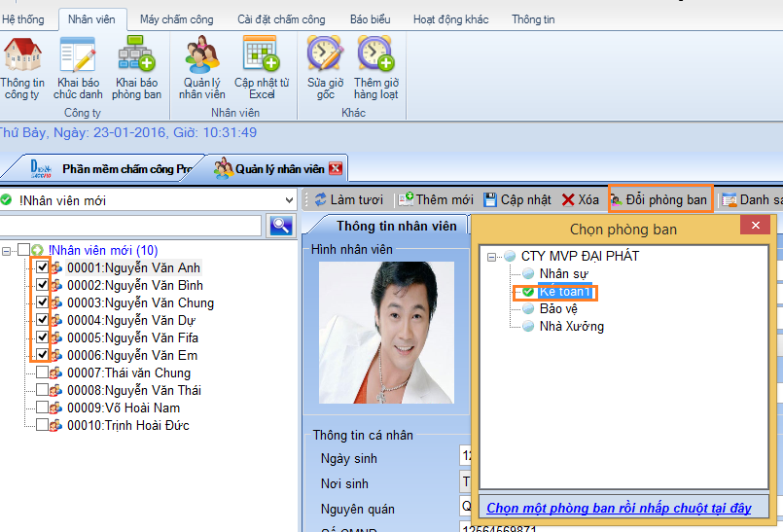Collapse CTY MVP ĐẠI PHÁT tree node

click(x=492, y=257)
